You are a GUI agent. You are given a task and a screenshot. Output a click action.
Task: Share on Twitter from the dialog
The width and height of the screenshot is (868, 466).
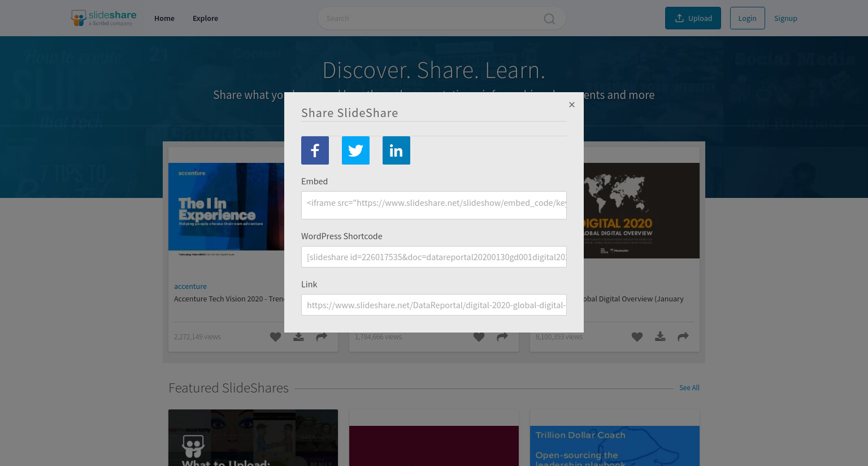tap(355, 150)
